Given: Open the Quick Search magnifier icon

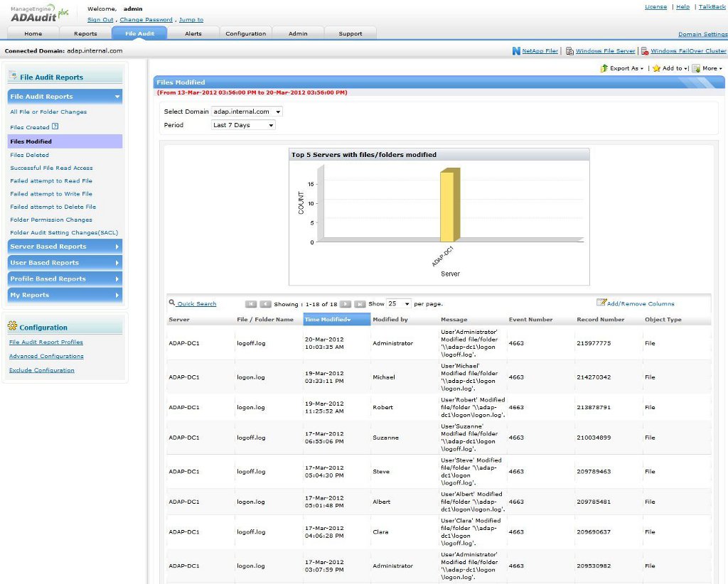Looking at the screenshot, I should coord(172,303).
